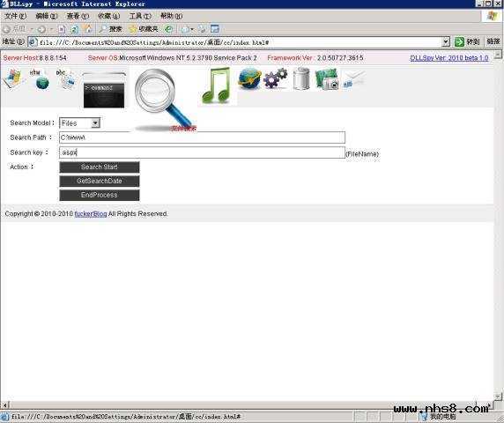Open the camera picture icon
Viewport: 504px width, 423px height.
(x=327, y=79)
